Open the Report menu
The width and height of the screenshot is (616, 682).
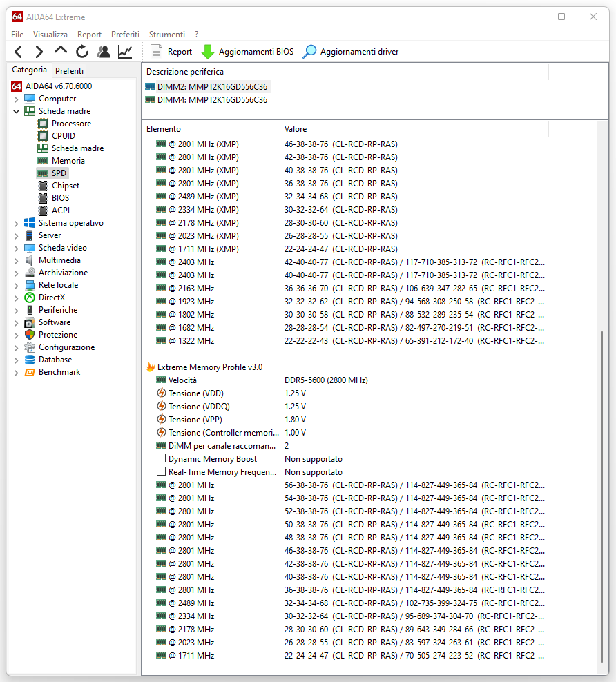coord(89,35)
